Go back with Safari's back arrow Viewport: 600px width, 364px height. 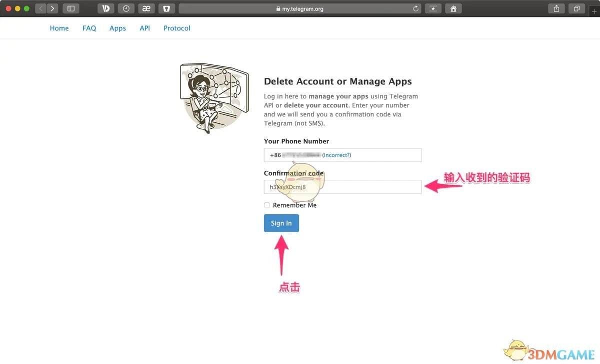click(x=40, y=8)
